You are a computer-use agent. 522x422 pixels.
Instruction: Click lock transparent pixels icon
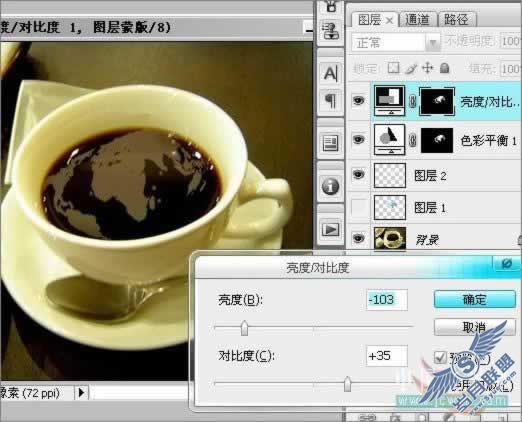[393, 68]
